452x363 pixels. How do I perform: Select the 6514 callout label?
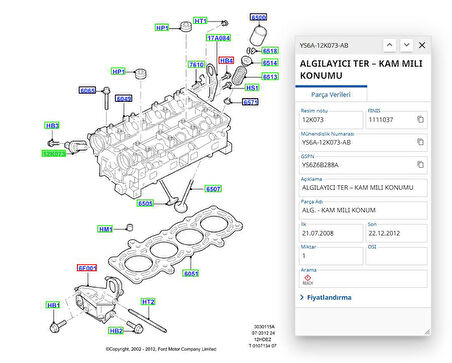pos(270,63)
